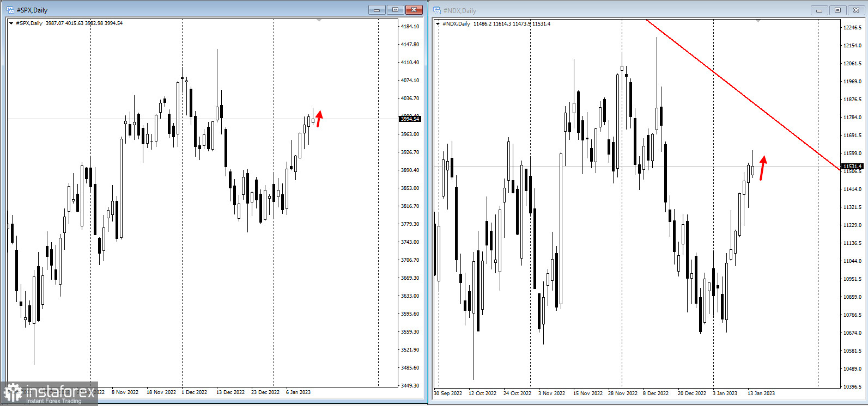Click the 3521.90 price level on SPX axis
This screenshot has height=406, width=868.
click(x=410, y=350)
